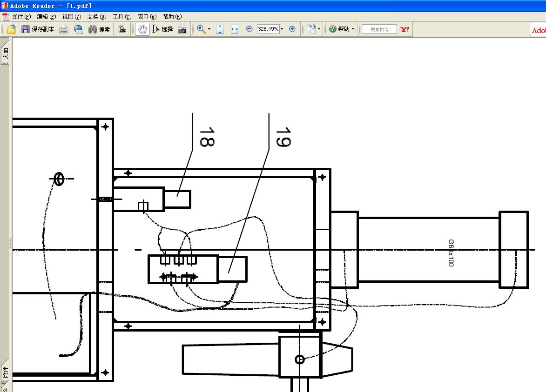This screenshot has height=392, width=546.
Task: Click the Email document icon
Action: coord(79,29)
